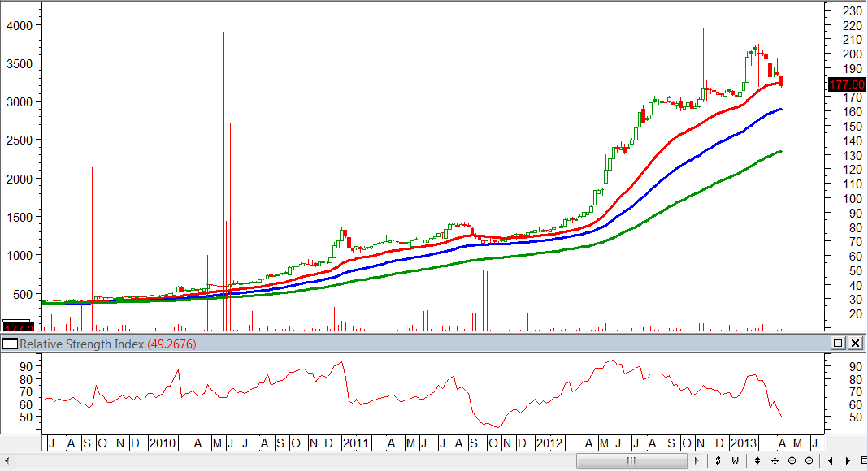This screenshot has width=868, height=471.
Task: Go to next security with right triangle
Action: click(848, 460)
